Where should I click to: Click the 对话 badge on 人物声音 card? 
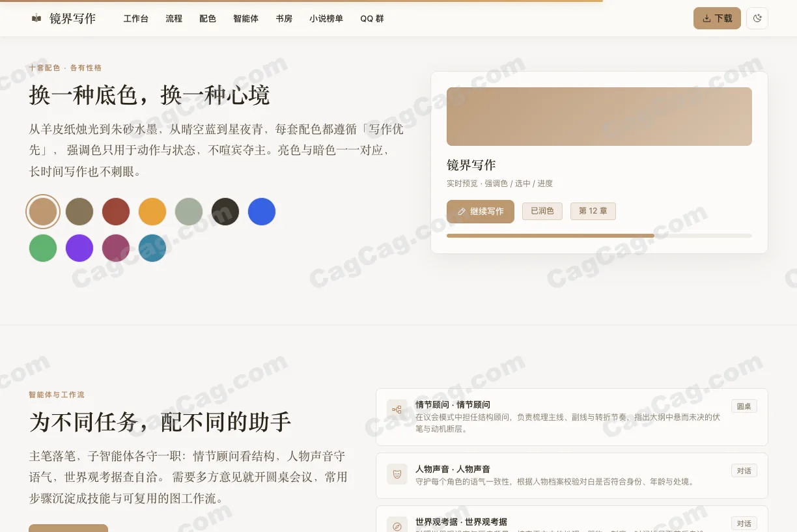[x=744, y=471]
